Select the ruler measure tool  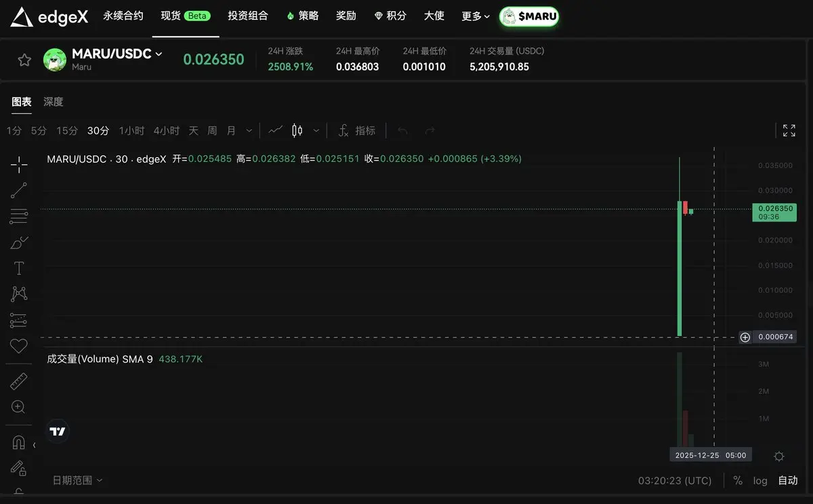[x=19, y=381]
